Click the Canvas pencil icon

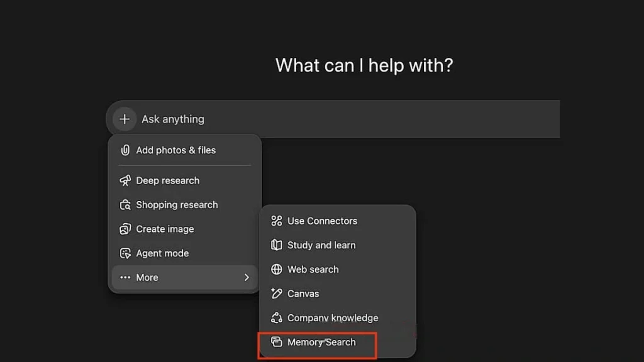tap(276, 293)
